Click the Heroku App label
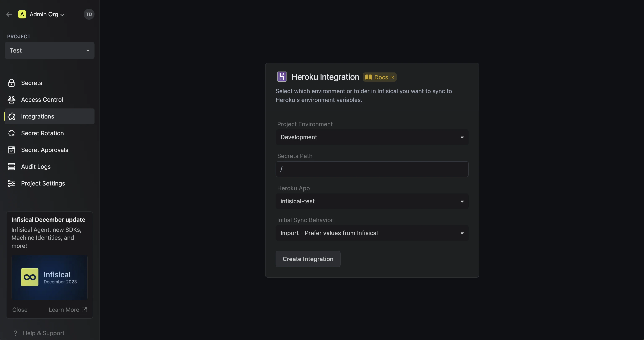The width and height of the screenshot is (644, 340). pyautogui.click(x=293, y=188)
